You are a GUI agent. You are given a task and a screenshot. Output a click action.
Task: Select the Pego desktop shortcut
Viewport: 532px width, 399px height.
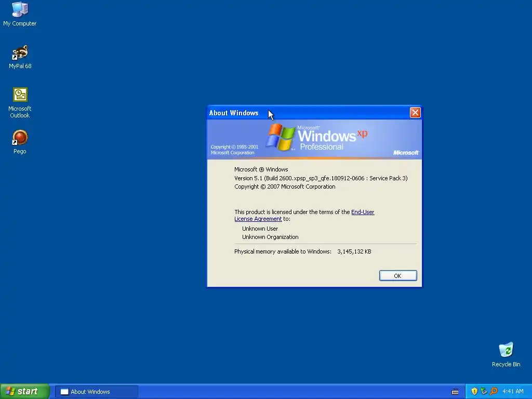pos(20,142)
